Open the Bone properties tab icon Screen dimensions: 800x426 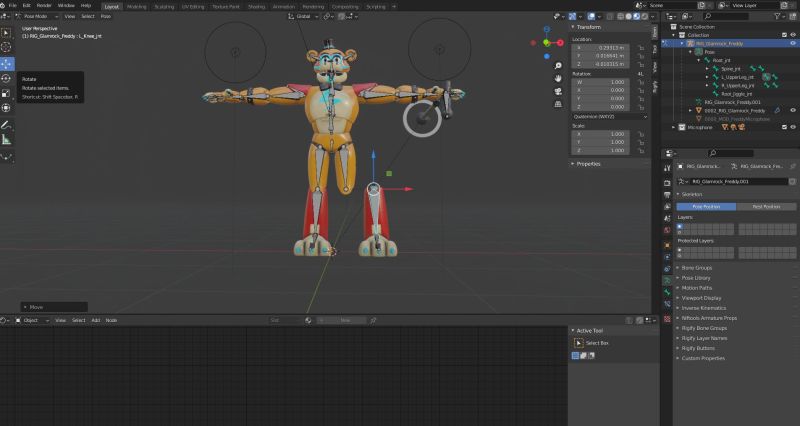point(667,292)
